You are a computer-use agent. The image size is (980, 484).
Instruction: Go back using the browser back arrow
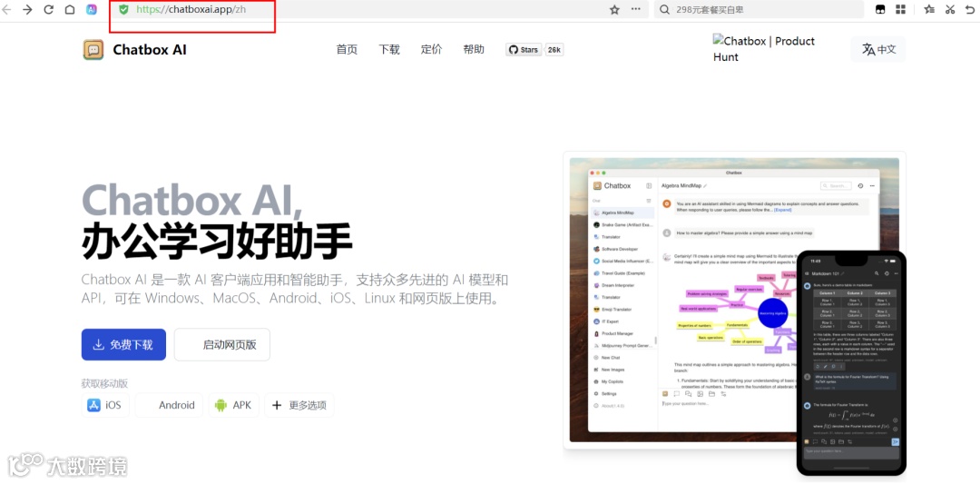(x=7, y=9)
